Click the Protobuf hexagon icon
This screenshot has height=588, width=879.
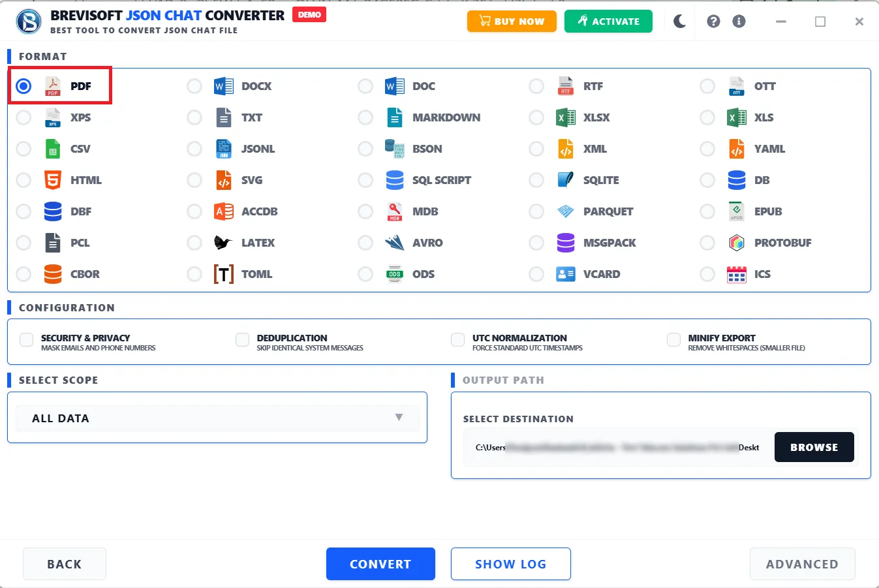click(737, 243)
